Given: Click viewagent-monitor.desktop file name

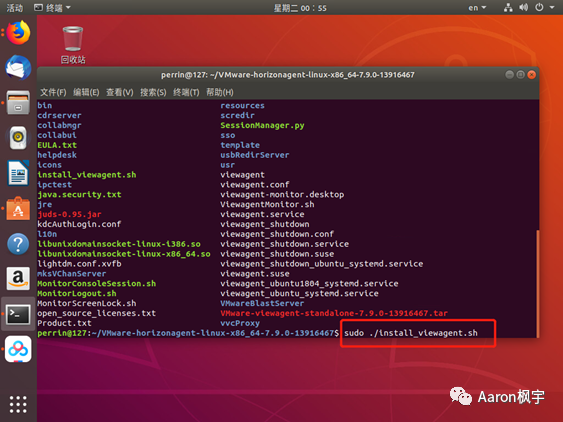Looking at the screenshot, I should tap(282, 195).
